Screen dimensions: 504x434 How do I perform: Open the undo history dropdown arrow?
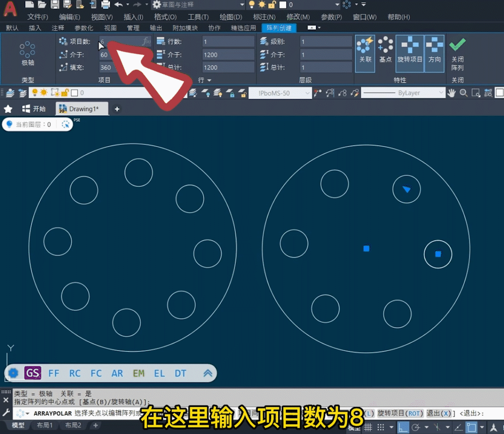[x=127, y=4]
